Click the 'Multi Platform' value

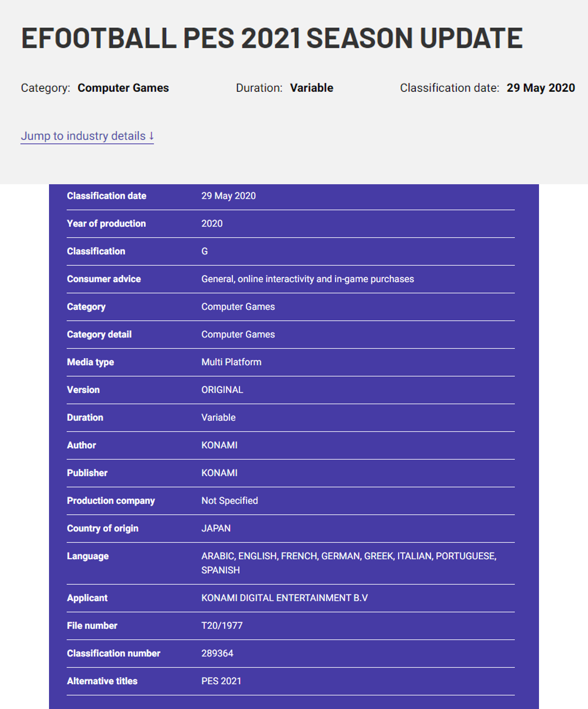click(x=231, y=362)
